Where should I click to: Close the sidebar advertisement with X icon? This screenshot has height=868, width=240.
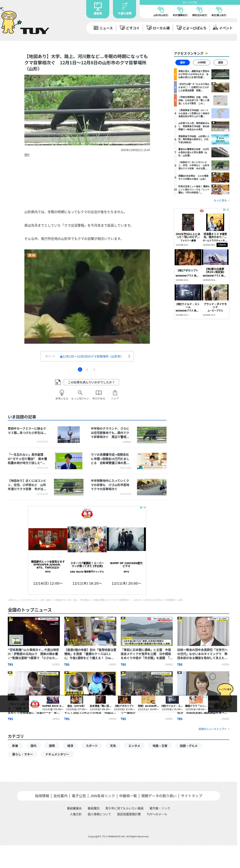(228, 210)
